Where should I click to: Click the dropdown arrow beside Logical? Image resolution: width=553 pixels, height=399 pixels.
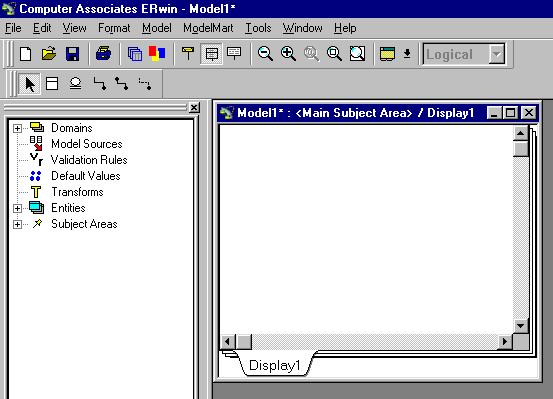[x=497, y=54]
